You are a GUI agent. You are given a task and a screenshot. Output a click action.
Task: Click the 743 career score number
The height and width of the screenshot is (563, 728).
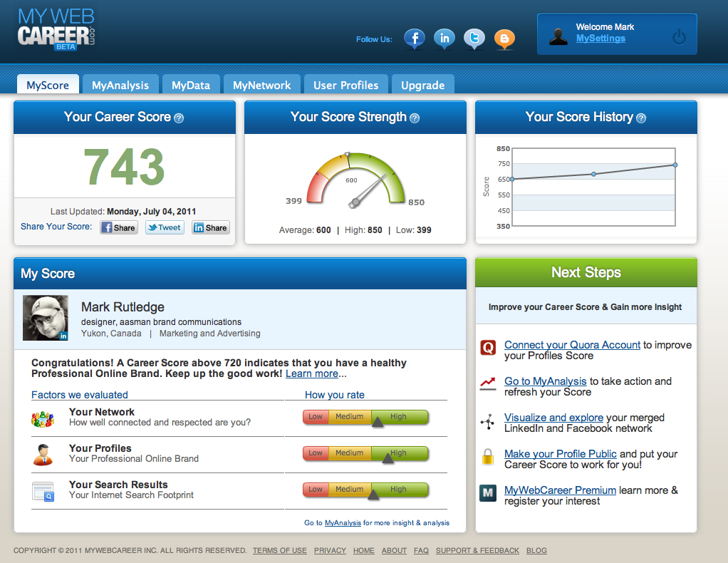click(124, 167)
